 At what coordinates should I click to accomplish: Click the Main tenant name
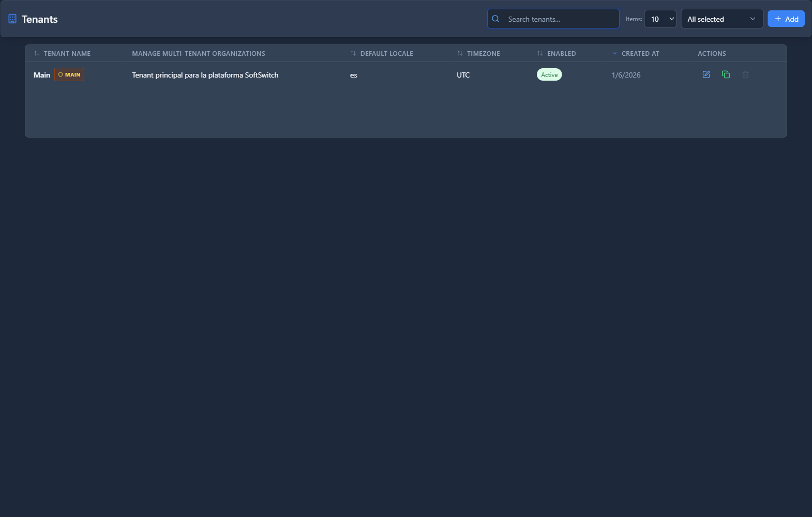tap(42, 75)
